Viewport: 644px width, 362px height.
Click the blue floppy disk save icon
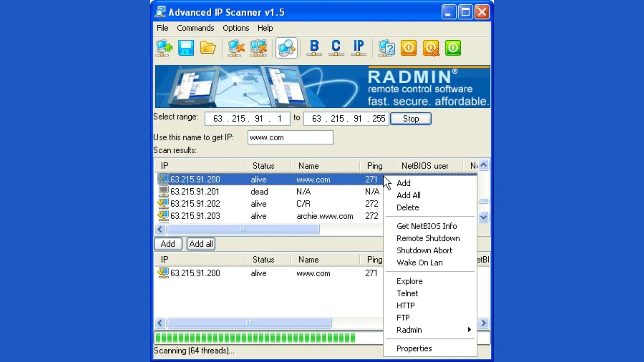(186, 48)
